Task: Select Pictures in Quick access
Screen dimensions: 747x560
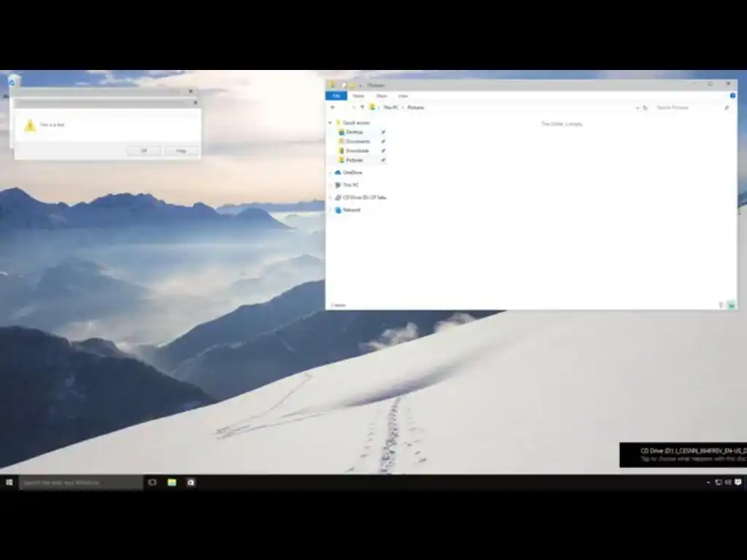Action: click(x=350, y=160)
